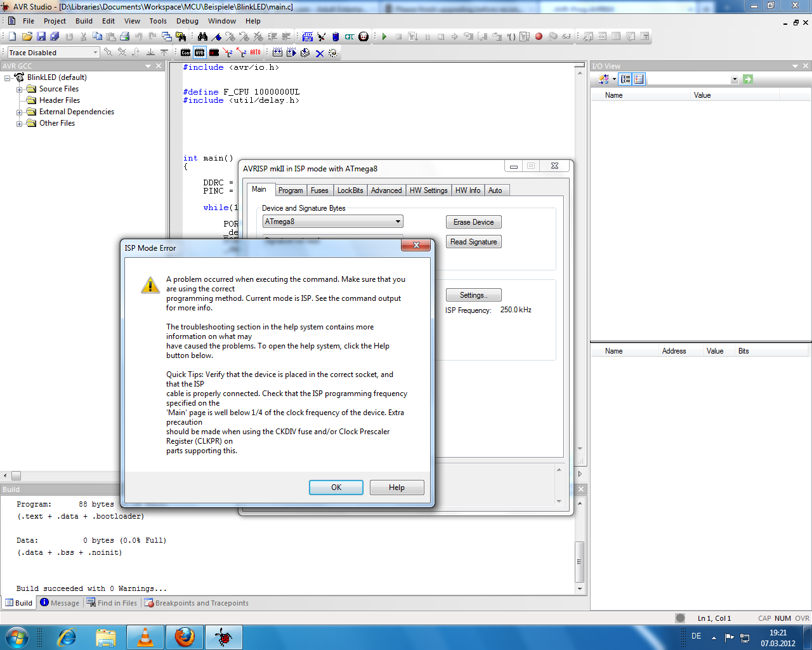Click the VLC icon in the taskbar
This screenshot has height=650, width=812.
[x=145, y=637]
